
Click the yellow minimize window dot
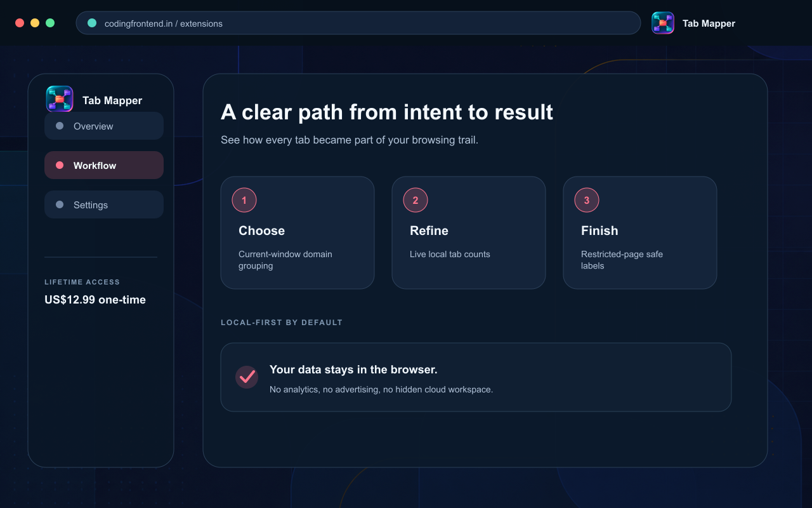(35, 23)
